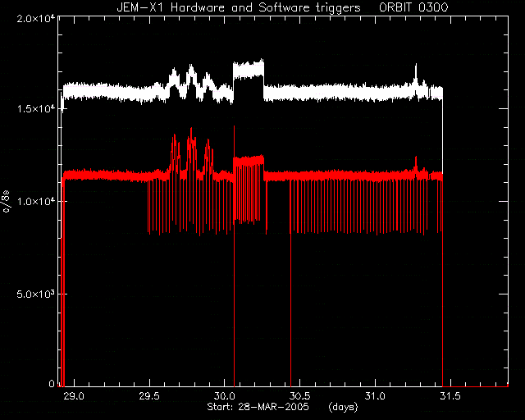This screenshot has width=525, height=420.
Task: Click the 'c/8s' y-axis unit label
Action: [7, 202]
